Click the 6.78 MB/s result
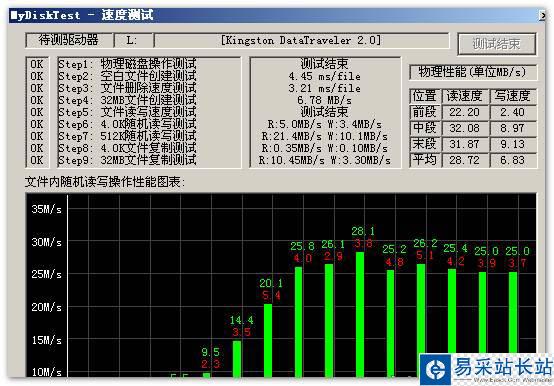Image resolution: width=554 pixels, height=386 pixels. [x=325, y=100]
